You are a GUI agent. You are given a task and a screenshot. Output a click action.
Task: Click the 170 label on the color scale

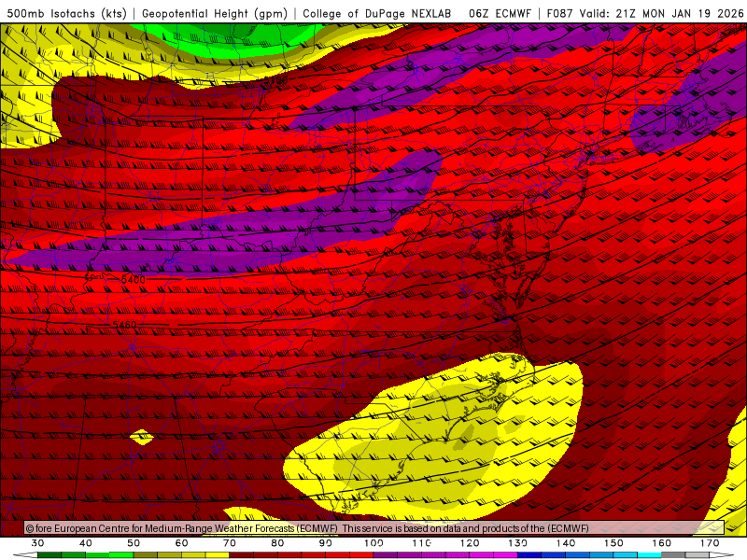click(x=710, y=543)
